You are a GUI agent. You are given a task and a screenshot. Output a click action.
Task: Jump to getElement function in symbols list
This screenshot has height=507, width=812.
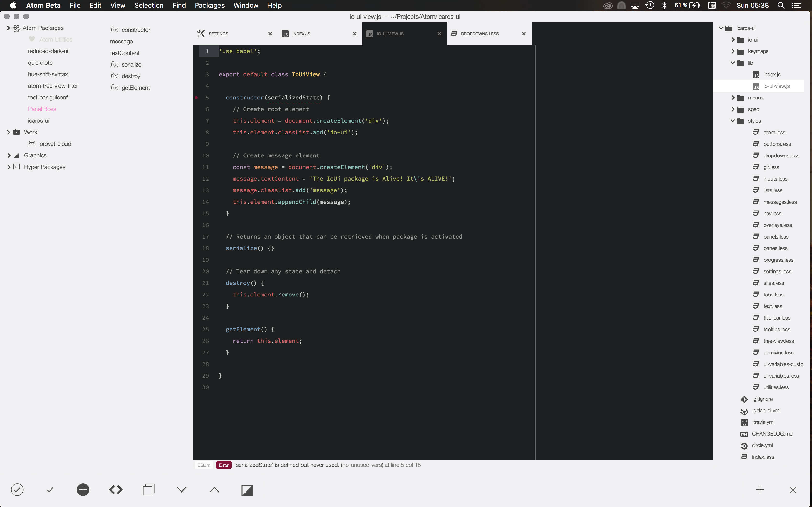point(136,88)
